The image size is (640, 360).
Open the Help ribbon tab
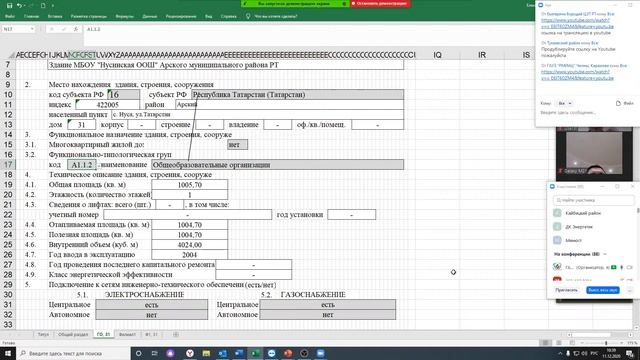point(229,16)
